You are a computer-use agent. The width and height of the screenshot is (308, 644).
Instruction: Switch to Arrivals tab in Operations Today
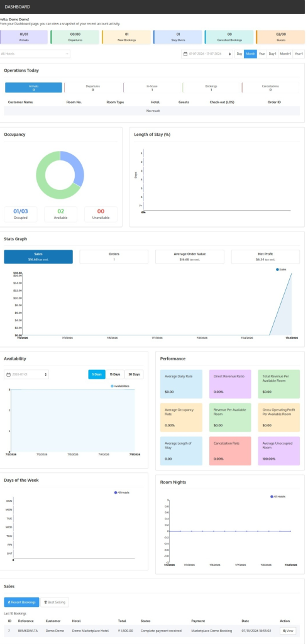34,87
